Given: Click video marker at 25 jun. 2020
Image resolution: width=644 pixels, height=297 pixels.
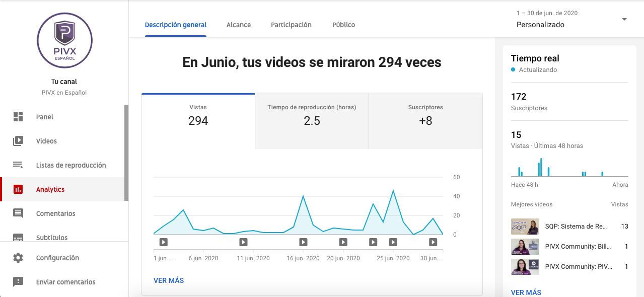Looking at the screenshot, I should pos(393,242).
